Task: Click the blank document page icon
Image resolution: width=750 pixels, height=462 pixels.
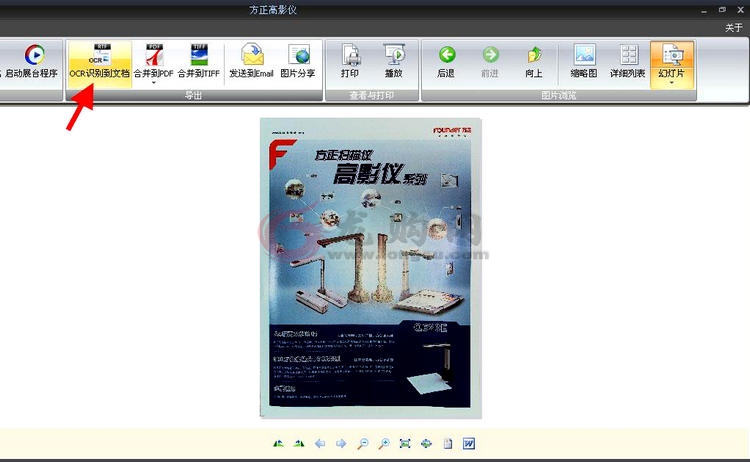Action: point(448,444)
